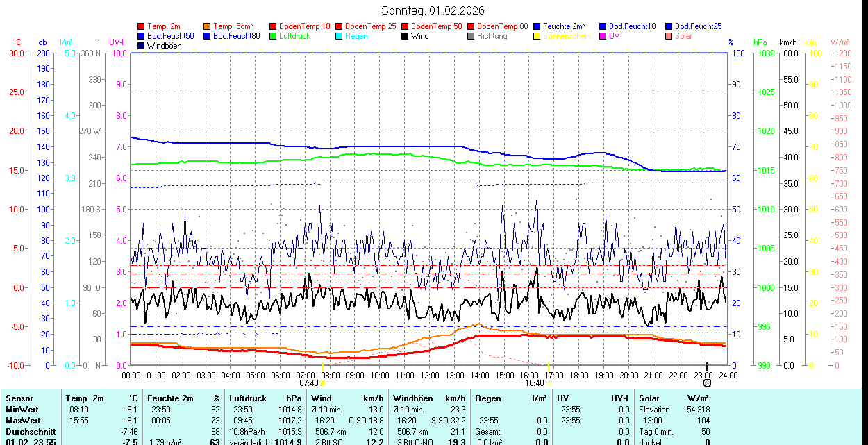Click the black Wind legend square
Viewport: 868px width, 445px height.
click(406, 36)
